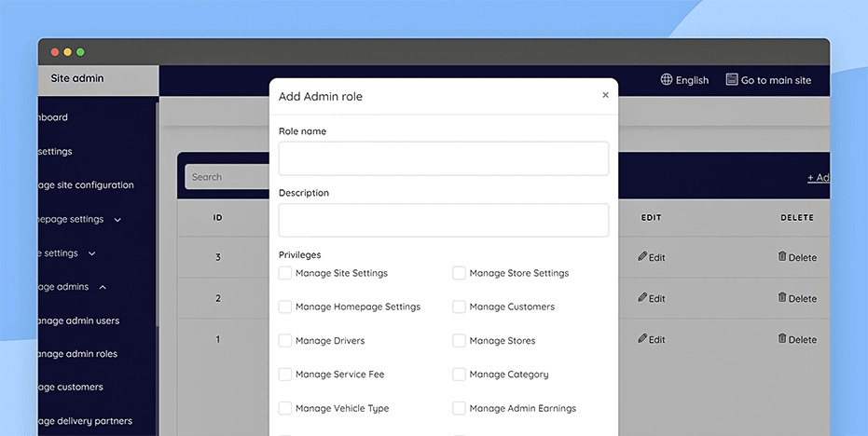Screen dimensions: 868x436
Task: Click ID cell showing 3
Action: tap(217, 257)
